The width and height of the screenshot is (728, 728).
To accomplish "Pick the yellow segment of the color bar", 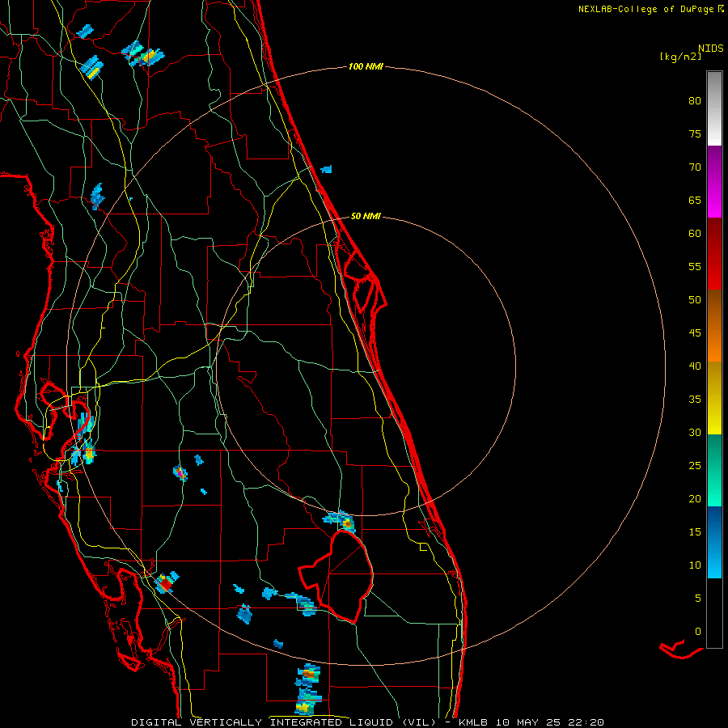I will pyautogui.click(x=714, y=398).
